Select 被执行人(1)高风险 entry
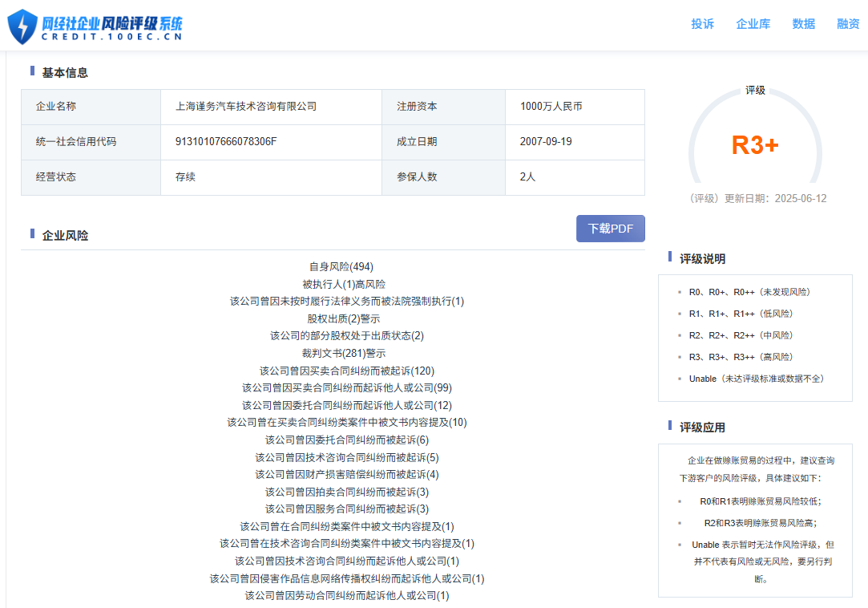Viewport: 868px width, 608px height. coord(344,284)
